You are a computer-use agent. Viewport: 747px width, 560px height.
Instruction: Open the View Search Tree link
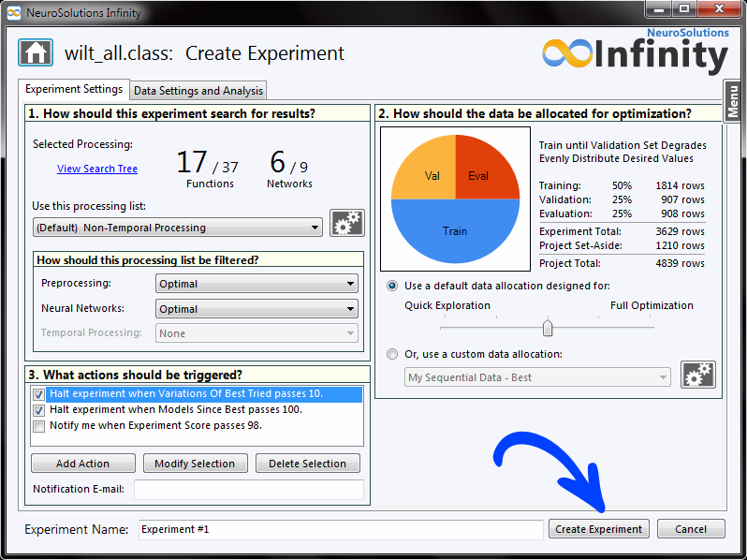[x=97, y=169]
